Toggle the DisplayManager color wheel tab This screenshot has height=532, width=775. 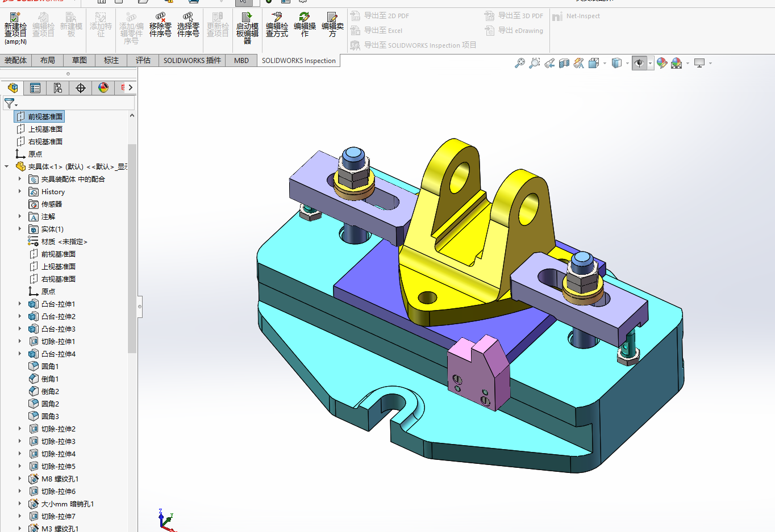pyautogui.click(x=103, y=88)
